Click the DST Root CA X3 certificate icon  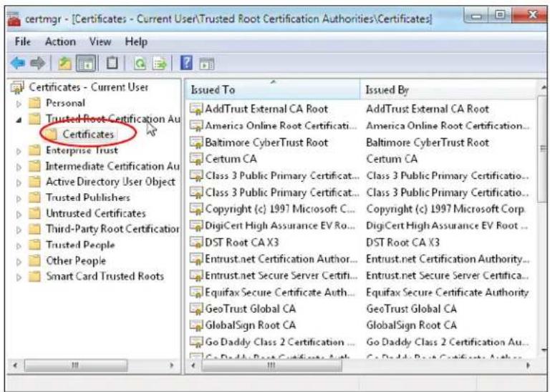tap(196, 242)
